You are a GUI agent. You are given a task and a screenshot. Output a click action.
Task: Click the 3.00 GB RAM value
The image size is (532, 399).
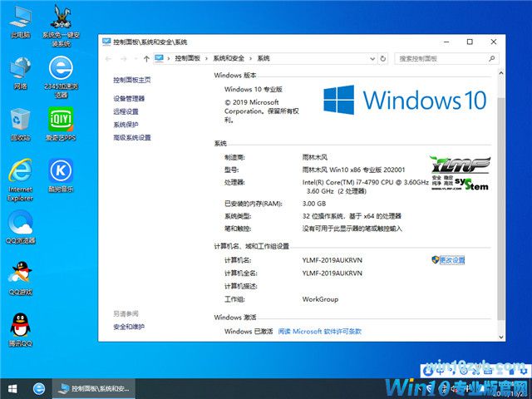click(x=314, y=204)
